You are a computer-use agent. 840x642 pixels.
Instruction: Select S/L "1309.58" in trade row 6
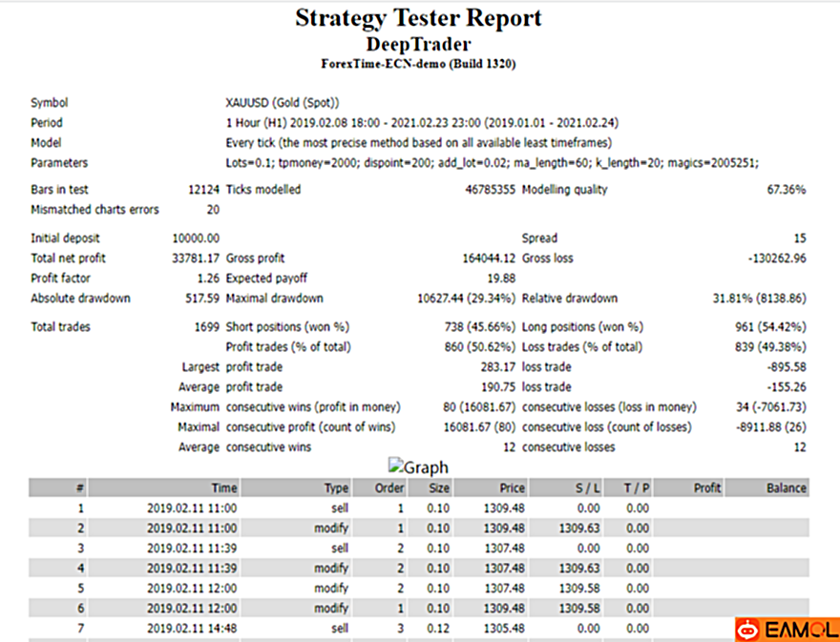(x=579, y=609)
